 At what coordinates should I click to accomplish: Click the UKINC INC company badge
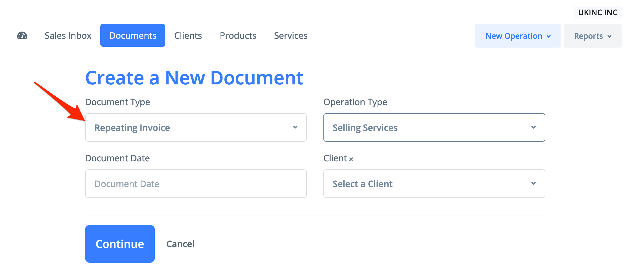click(x=598, y=12)
